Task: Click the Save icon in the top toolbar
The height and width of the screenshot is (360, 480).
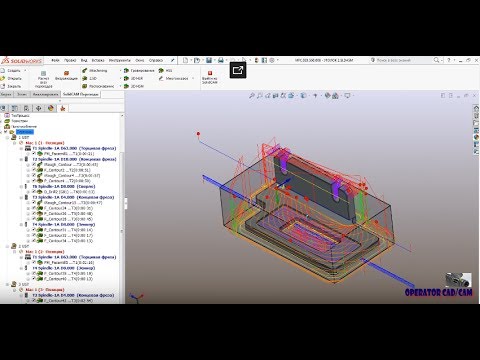Action: [209, 60]
